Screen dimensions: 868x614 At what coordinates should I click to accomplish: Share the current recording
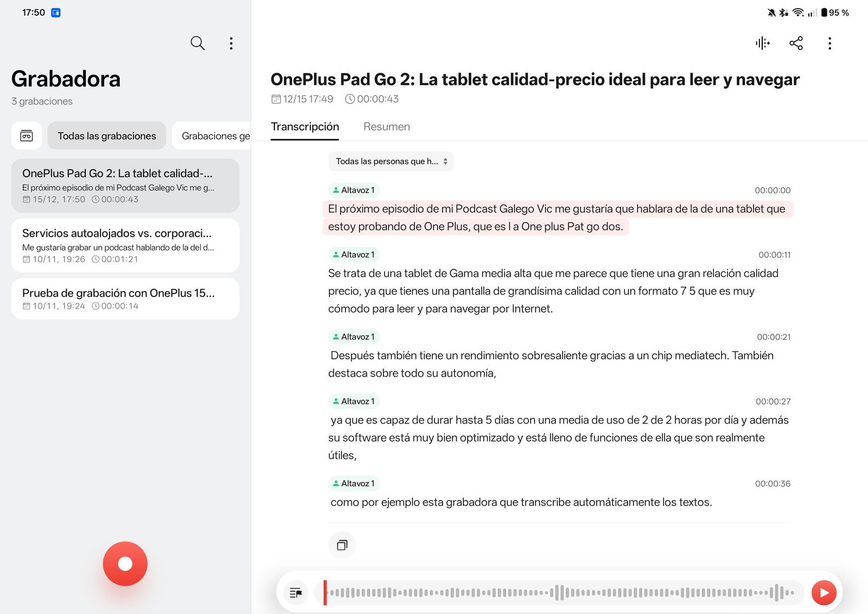(x=796, y=43)
